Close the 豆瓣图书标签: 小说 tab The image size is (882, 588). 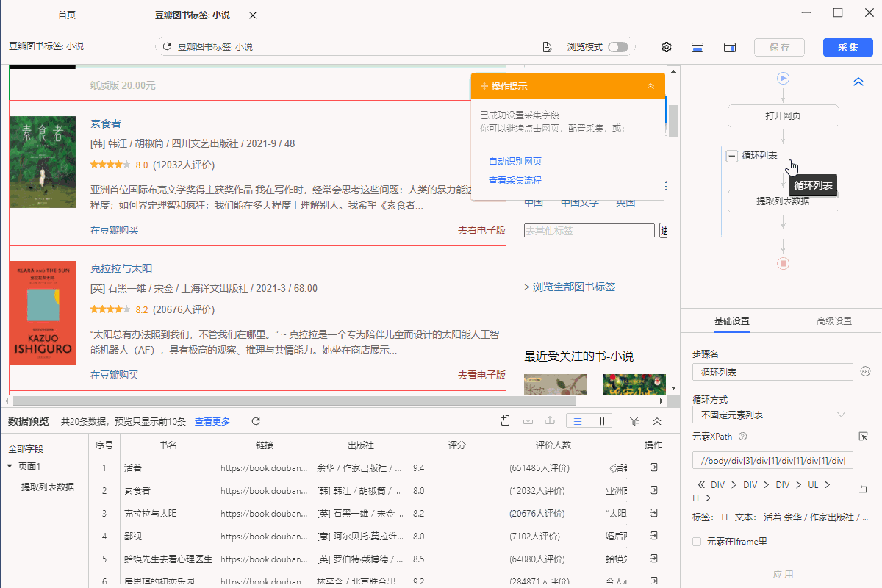(x=253, y=15)
